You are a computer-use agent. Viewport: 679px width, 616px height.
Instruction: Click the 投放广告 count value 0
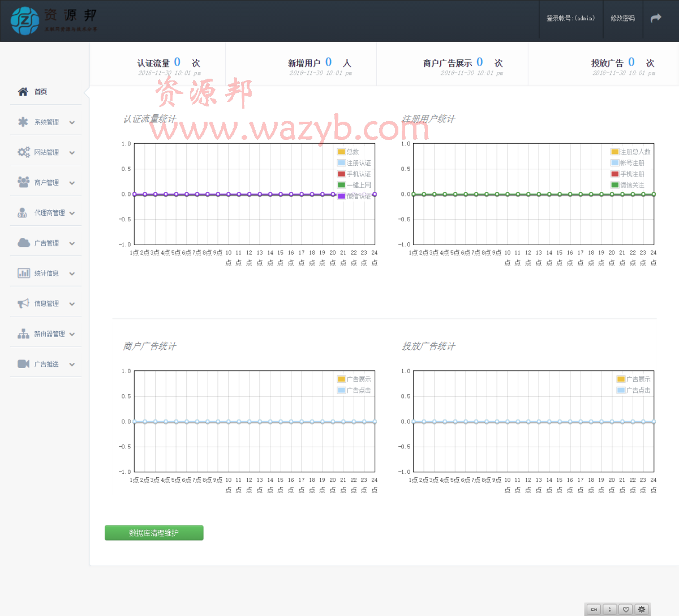[x=631, y=62]
